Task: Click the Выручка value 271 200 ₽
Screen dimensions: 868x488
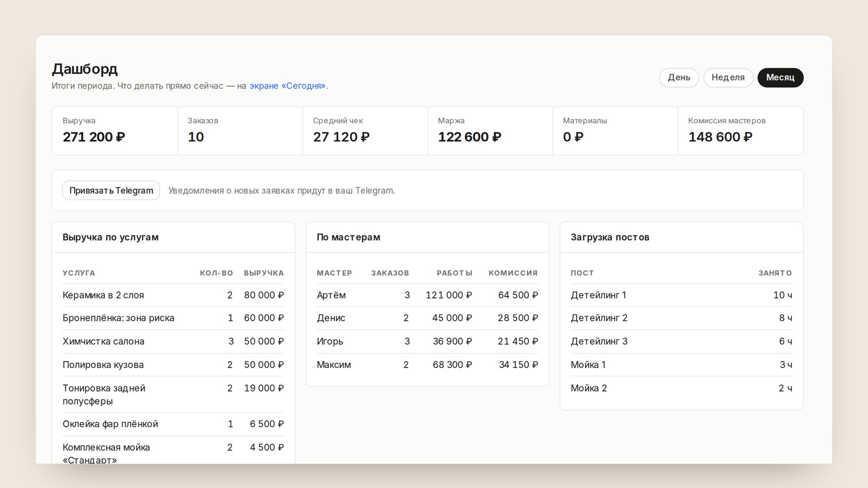Action: (94, 137)
